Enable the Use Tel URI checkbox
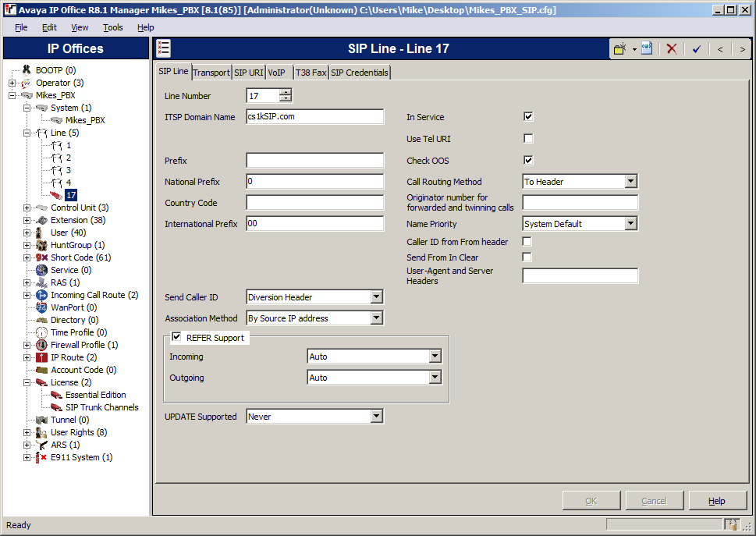This screenshot has height=536, width=756. pos(528,139)
